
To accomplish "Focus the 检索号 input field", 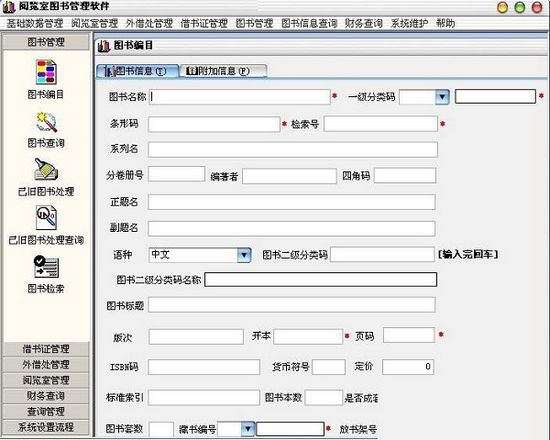I will (x=381, y=124).
